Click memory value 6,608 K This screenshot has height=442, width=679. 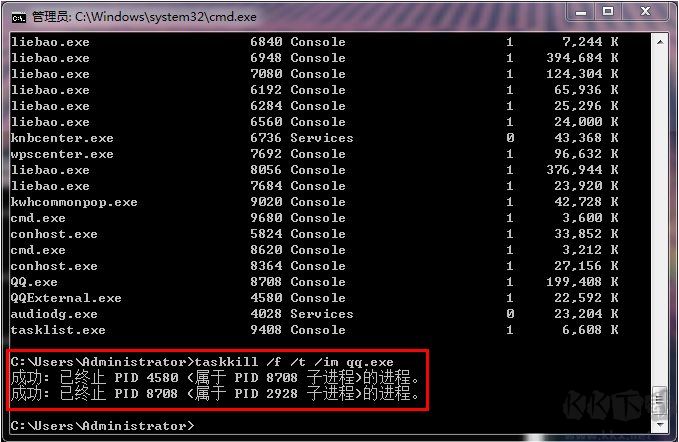click(590, 330)
